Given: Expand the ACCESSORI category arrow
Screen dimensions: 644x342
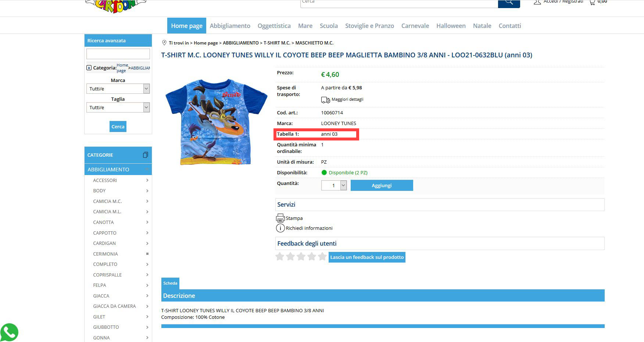Looking at the screenshot, I should (x=147, y=180).
